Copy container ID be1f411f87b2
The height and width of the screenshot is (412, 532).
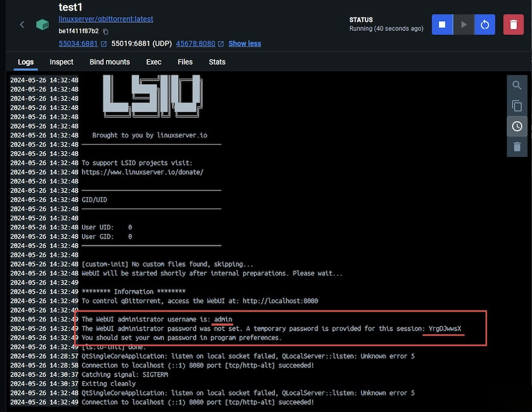click(x=105, y=32)
